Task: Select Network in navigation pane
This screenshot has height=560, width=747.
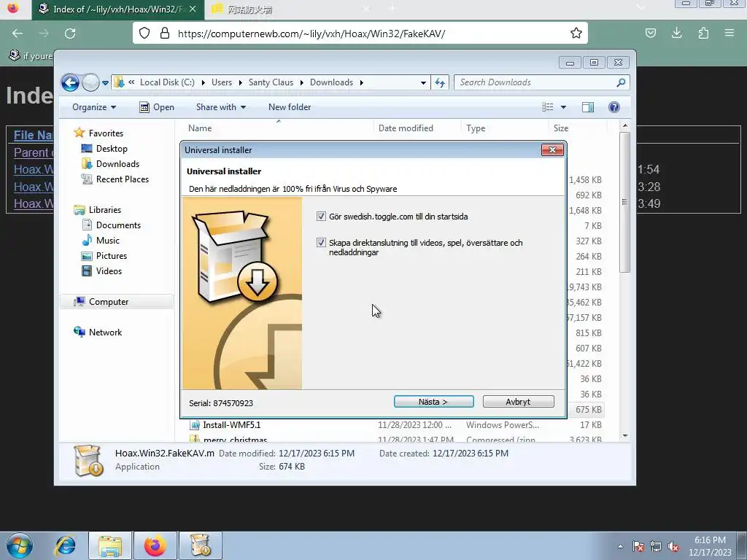Action: coord(98,332)
